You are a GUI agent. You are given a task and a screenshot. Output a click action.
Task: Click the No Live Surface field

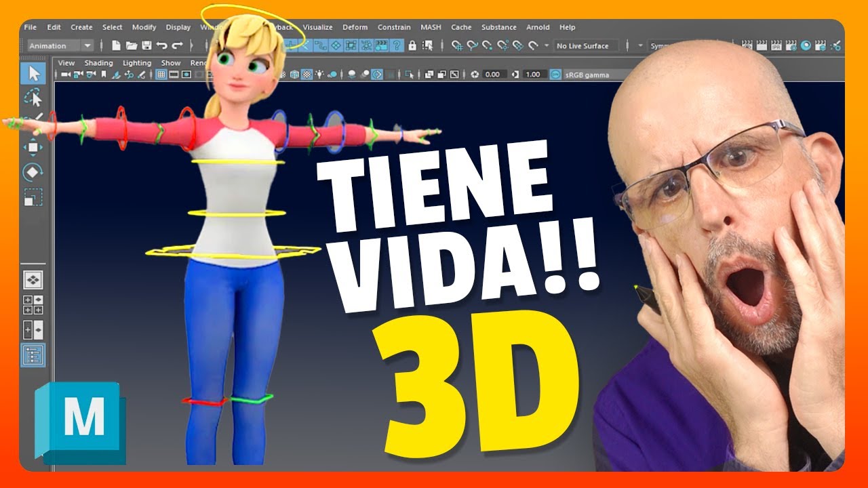[586, 45]
